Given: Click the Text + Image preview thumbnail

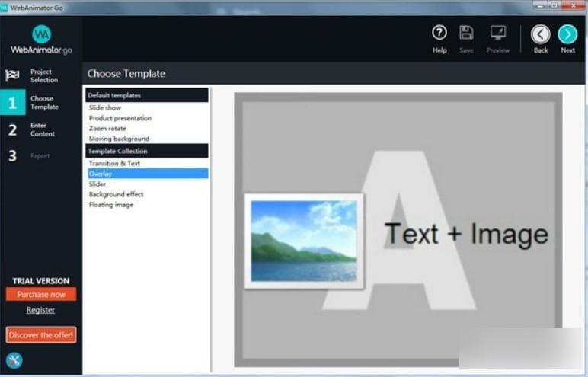Looking at the screenshot, I should coord(398,230).
